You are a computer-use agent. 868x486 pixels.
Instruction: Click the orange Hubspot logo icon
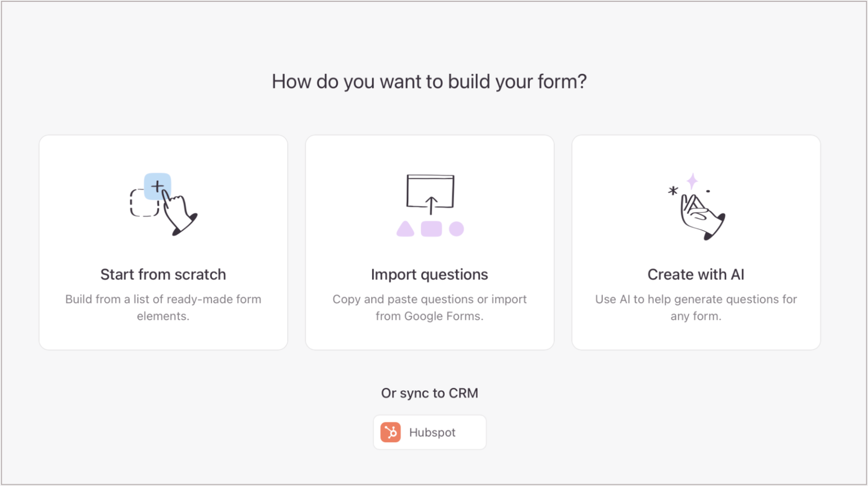click(x=390, y=432)
